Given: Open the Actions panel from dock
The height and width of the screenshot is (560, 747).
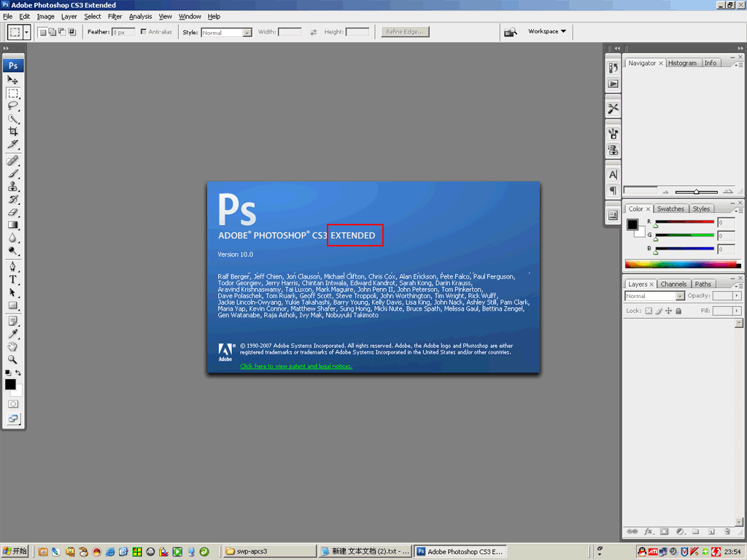Looking at the screenshot, I should click(x=613, y=85).
